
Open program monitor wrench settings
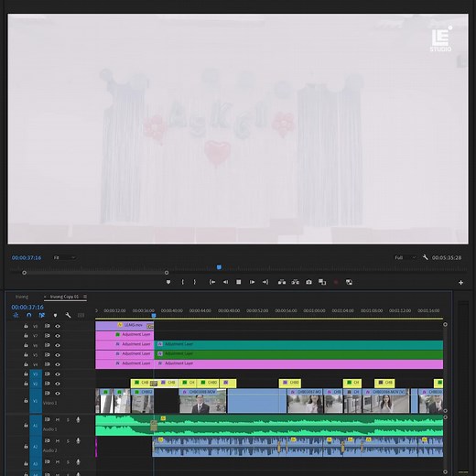point(425,257)
